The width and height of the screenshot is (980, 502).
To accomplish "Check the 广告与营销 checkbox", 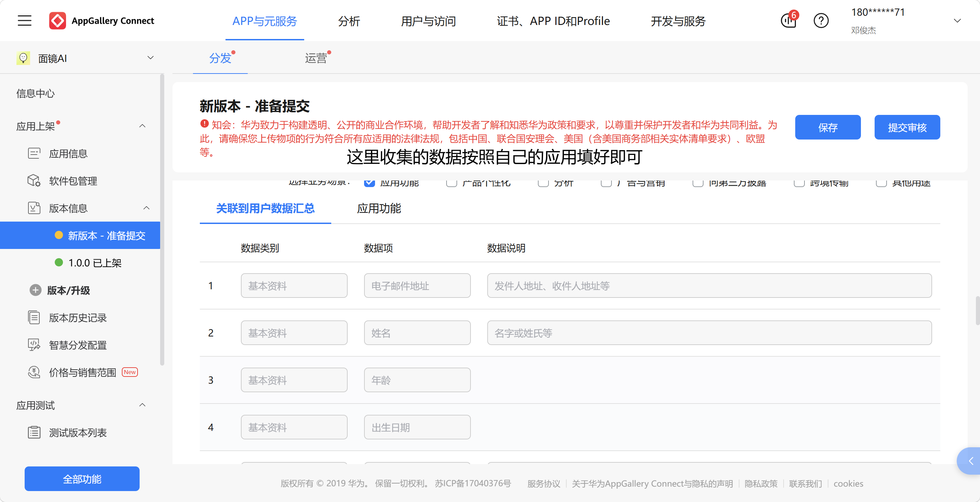I will pos(606,183).
